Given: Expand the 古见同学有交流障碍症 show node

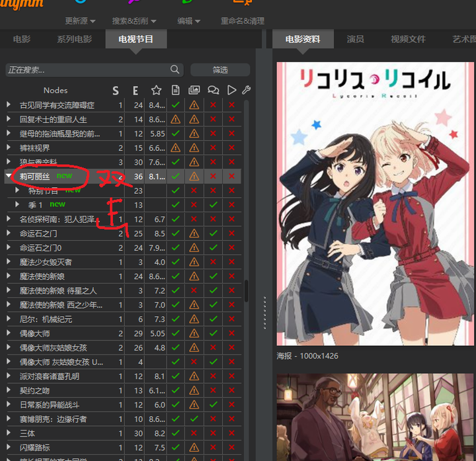Looking at the screenshot, I should [x=9, y=105].
